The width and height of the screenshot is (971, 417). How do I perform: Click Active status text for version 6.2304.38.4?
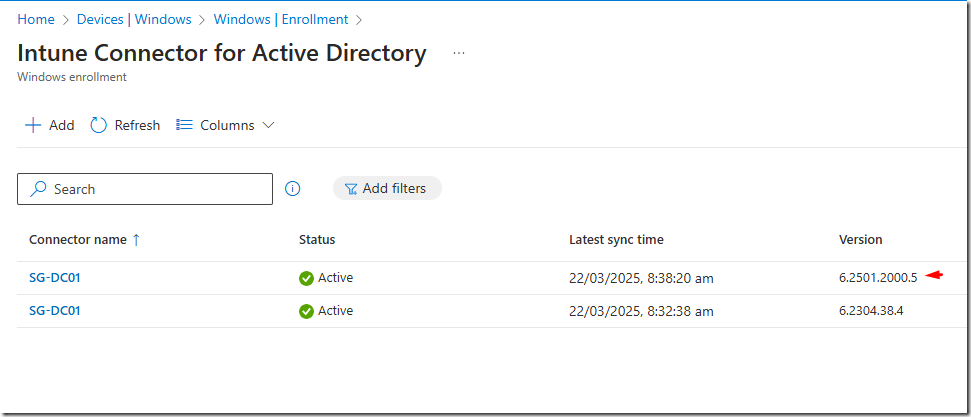[x=336, y=310]
